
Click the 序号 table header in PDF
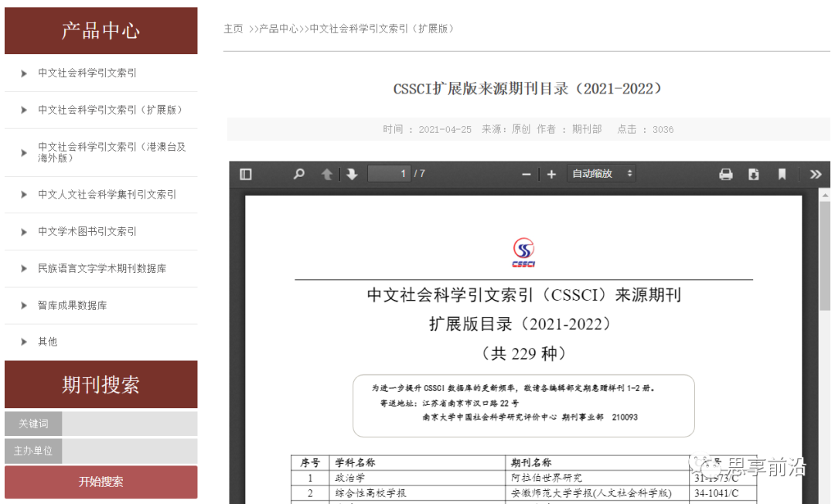310,462
